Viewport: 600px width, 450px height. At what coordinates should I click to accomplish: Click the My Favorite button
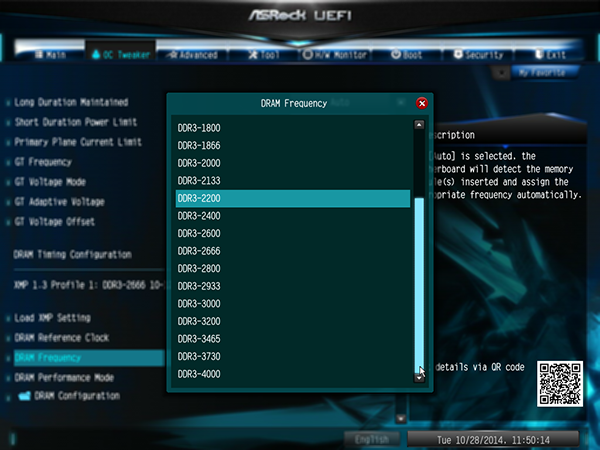click(x=545, y=73)
